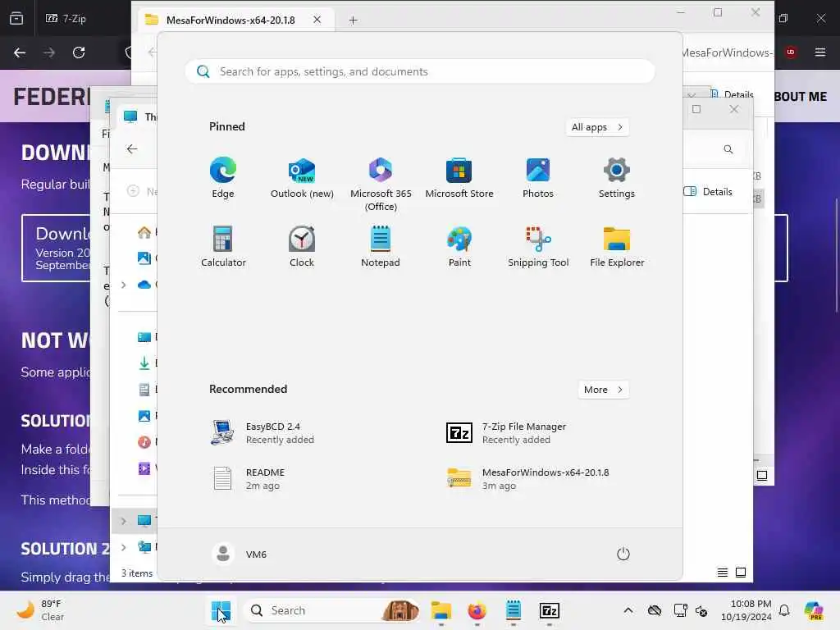Click the search icon in Explorer window
Screen dimensions: 840x630
(728, 149)
